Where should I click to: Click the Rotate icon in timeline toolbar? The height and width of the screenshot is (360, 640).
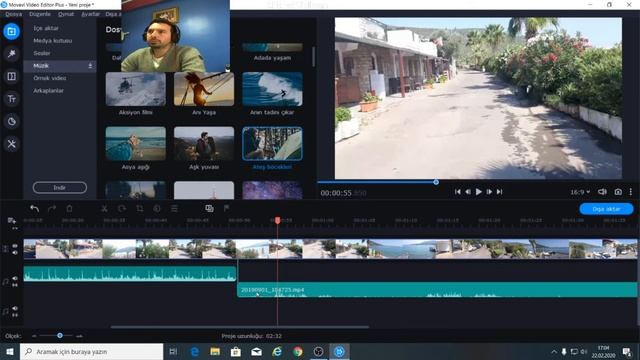(x=122, y=209)
